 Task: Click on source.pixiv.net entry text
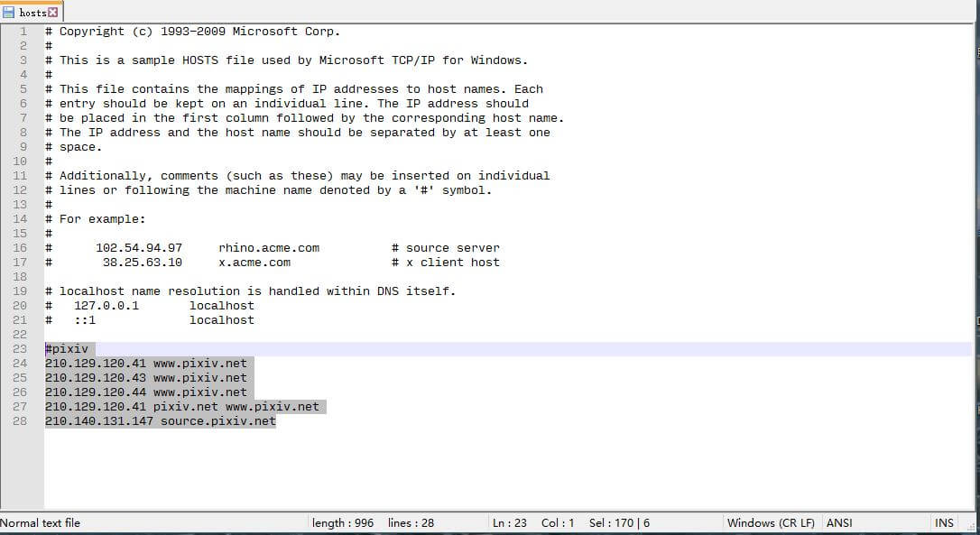[x=218, y=421]
